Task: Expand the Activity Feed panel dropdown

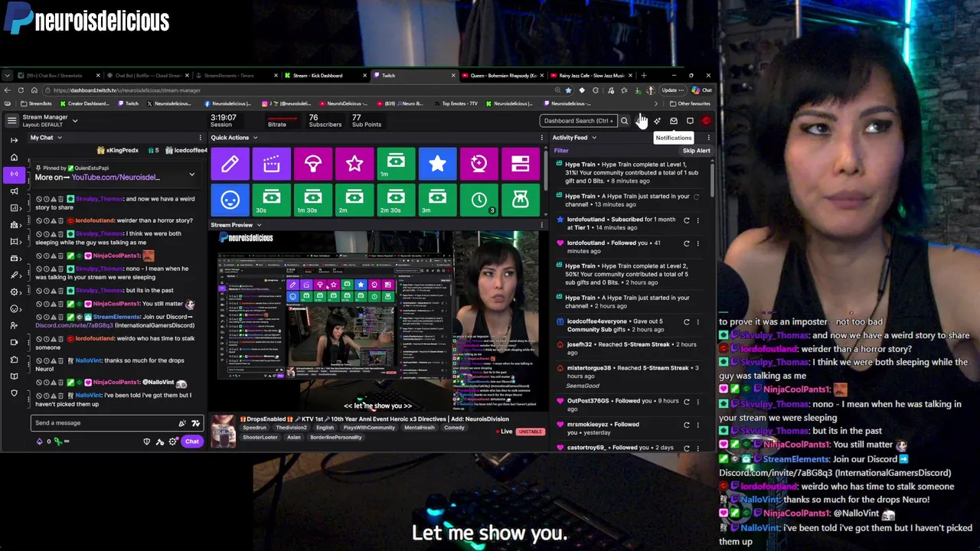Action: (x=594, y=138)
